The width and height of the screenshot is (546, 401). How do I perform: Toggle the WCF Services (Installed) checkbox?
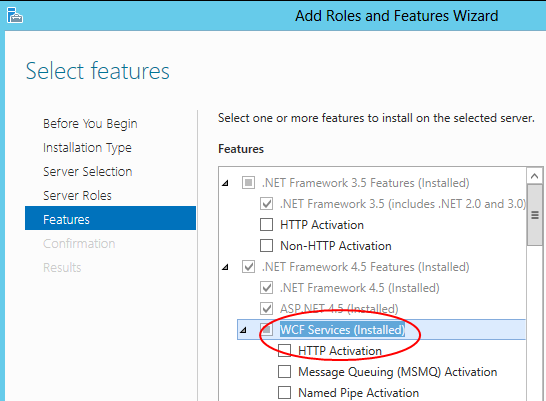tap(266, 329)
